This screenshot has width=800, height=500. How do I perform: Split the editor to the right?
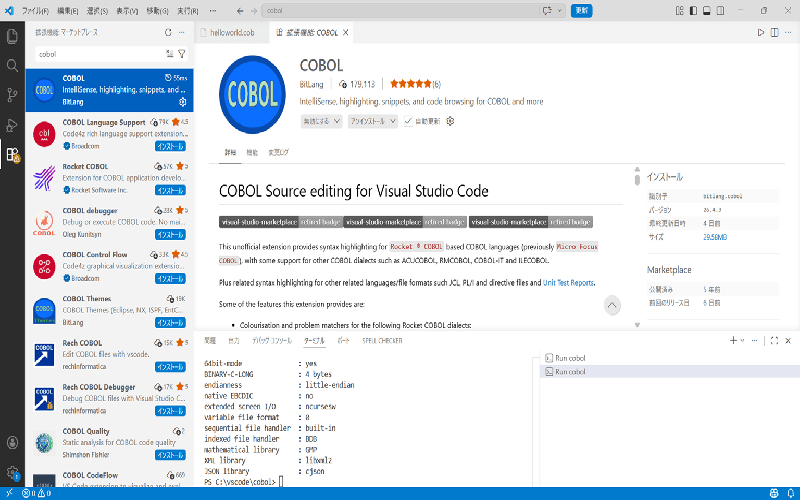[x=774, y=32]
